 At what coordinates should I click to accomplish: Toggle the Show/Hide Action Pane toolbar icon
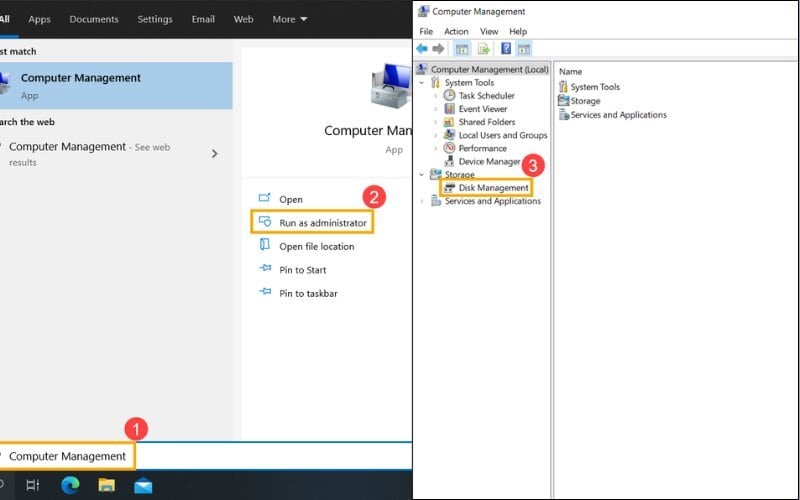tap(524, 49)
